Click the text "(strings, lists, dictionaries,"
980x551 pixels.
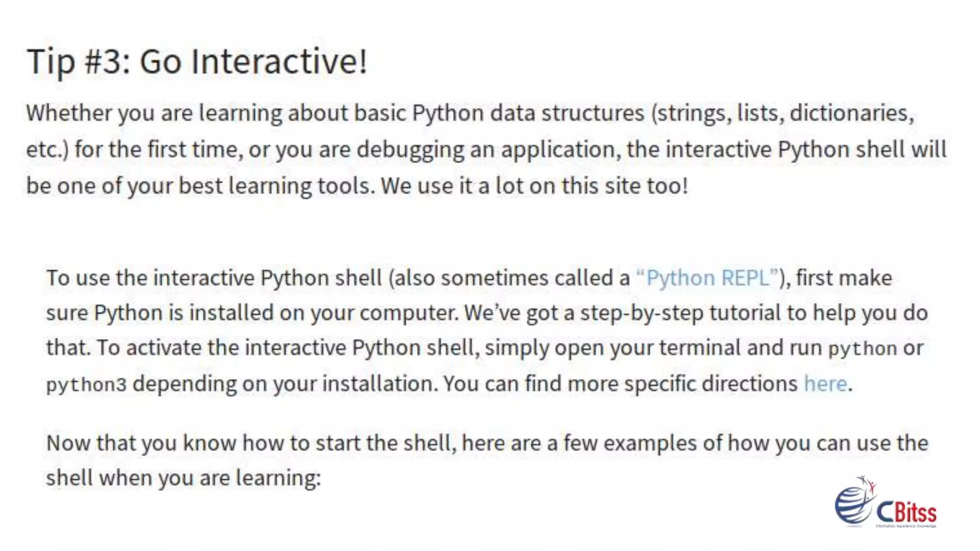(x=782, y=113)
